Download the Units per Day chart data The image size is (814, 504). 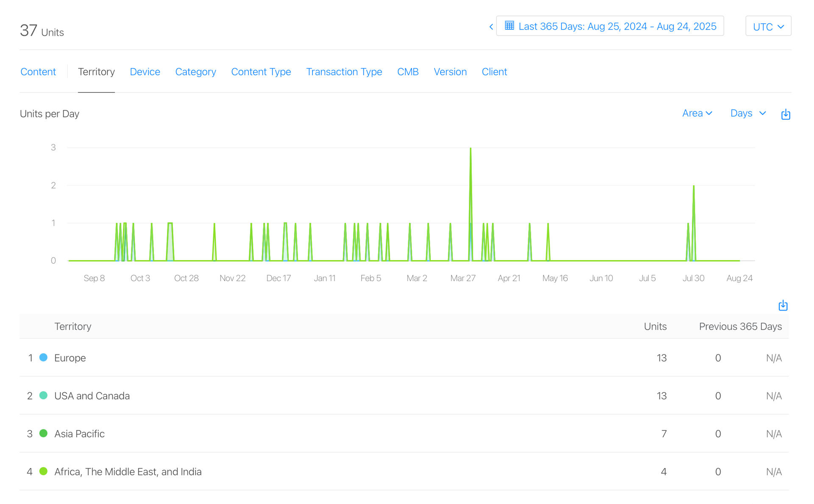point(785,114)
